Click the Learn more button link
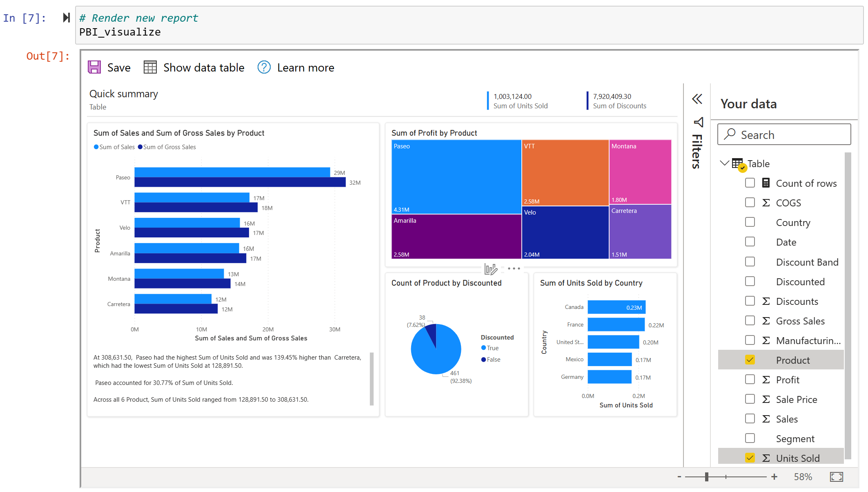The width and height of the screenshot is (868, 492). click(x=296, y=67)
